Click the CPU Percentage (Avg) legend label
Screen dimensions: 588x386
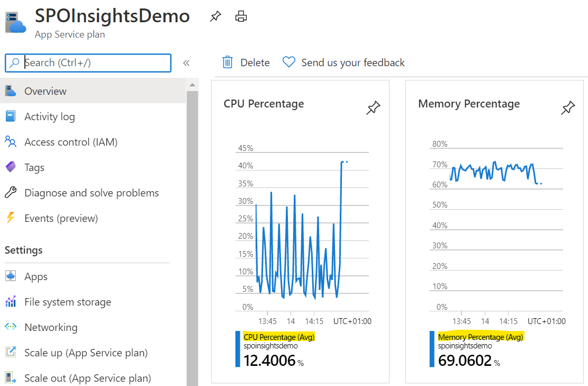(279, 337)
